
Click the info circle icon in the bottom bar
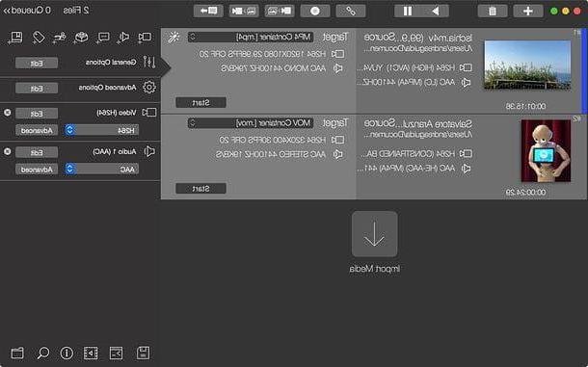point(67,353)
